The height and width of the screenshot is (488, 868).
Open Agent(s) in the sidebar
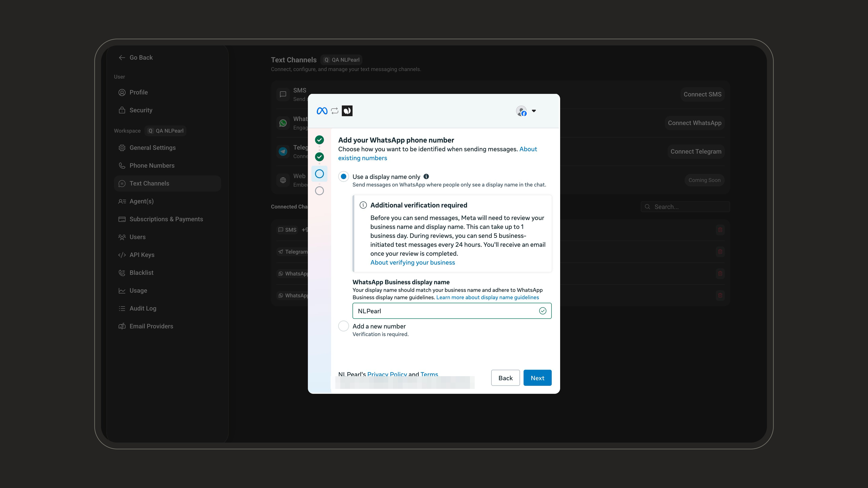coord(167,201)
